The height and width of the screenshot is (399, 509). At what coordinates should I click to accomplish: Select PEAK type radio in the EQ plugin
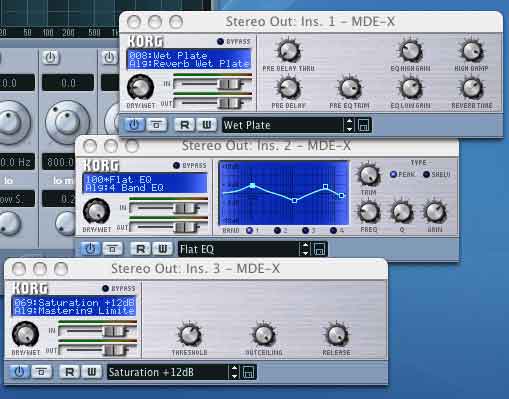(393, 174)
